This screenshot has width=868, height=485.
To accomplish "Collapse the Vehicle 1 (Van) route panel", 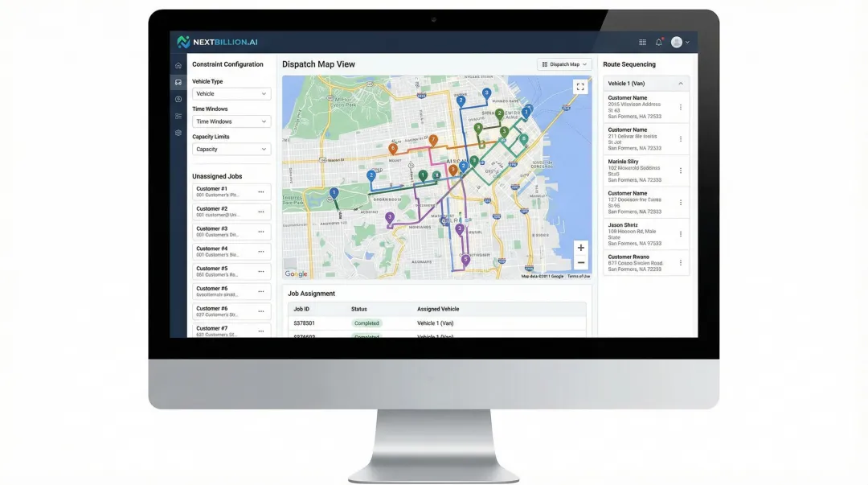I will coord(682,83).
